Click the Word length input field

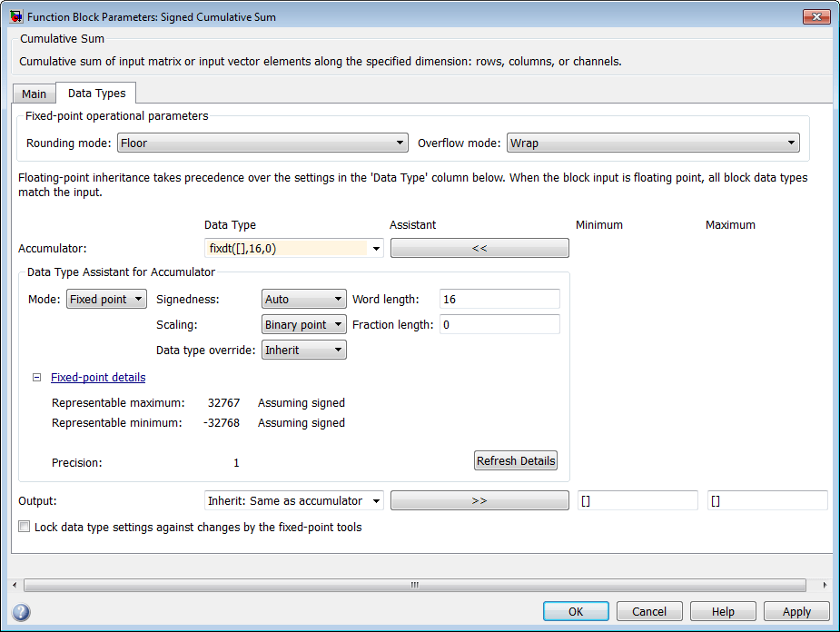tap(499, 299)
